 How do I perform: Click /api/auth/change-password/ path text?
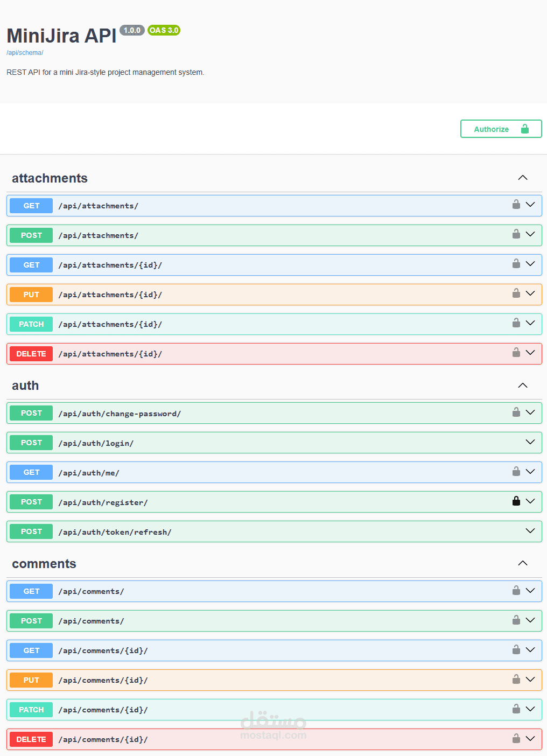120,414
